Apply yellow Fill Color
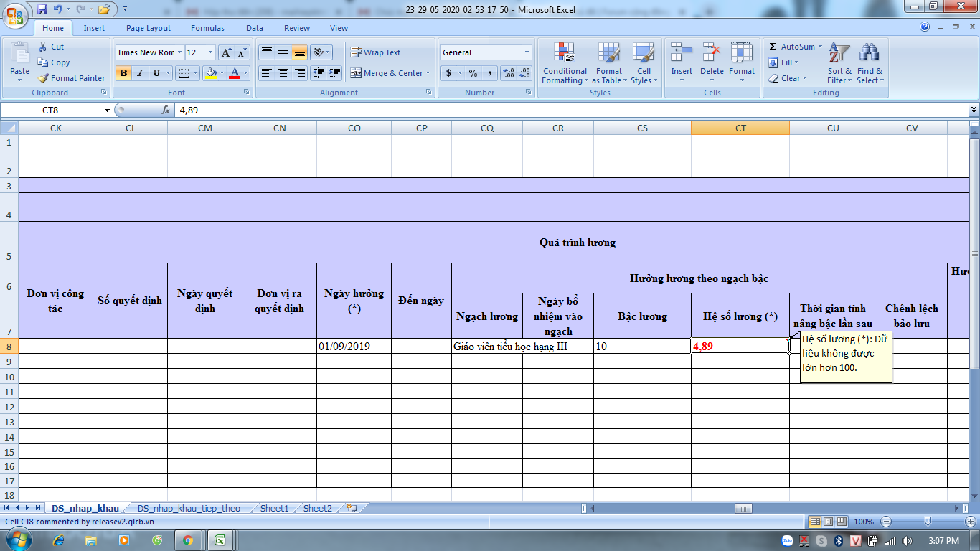Image resolution: width=980 pixels, height=551 pixels. (210, 73)
